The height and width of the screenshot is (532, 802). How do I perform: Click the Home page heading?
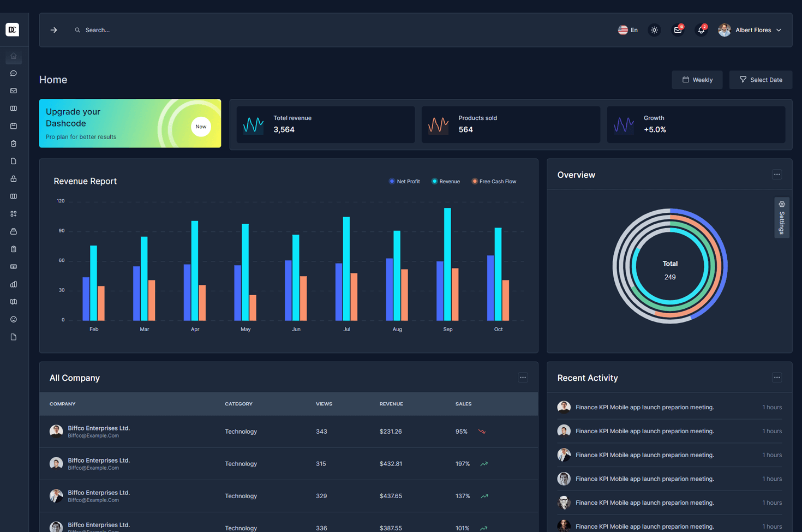tap(53, 80)
